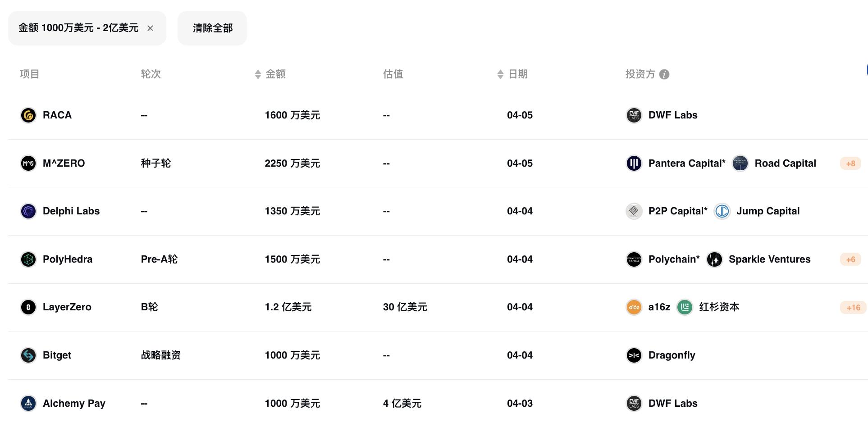Click the a16z investor logo
This screenshot has width=868, height=427.
click(x=634, y=307)
